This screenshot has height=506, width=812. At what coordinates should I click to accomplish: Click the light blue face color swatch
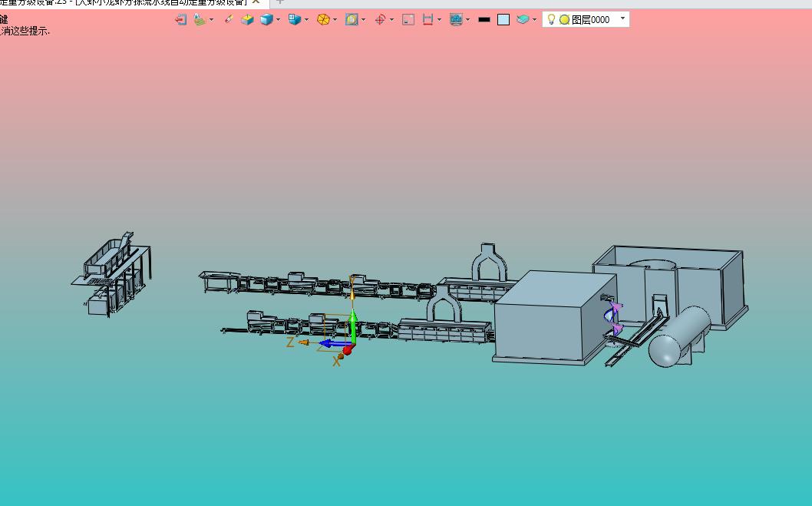pyautogui.click(x=503, y=20)
